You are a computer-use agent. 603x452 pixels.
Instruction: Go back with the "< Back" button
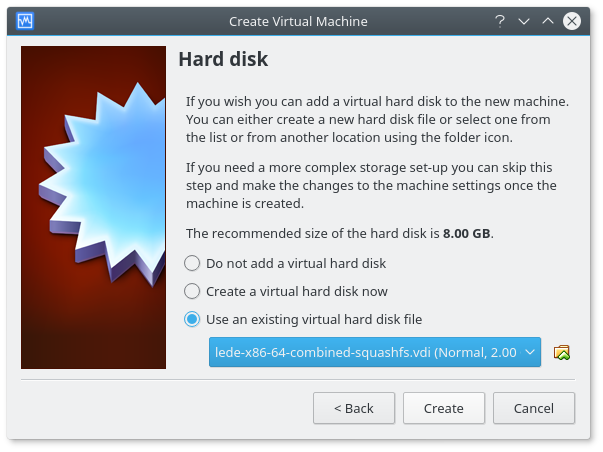pyautogui.click(x=354, y=408)
